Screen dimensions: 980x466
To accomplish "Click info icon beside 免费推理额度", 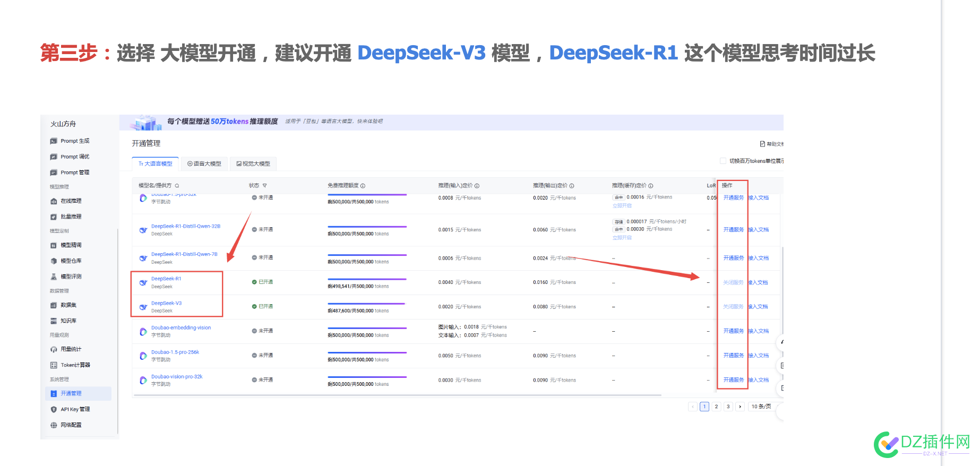I will [363, 186].
